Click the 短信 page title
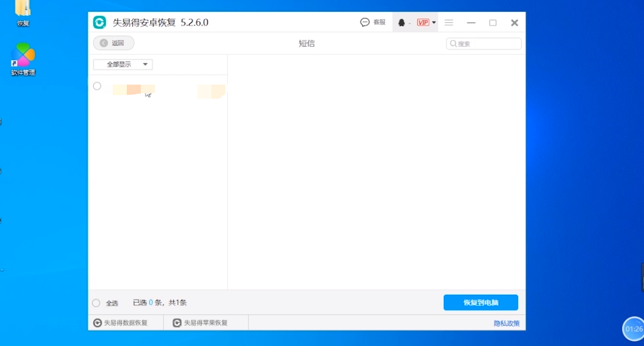 [307, 43]
